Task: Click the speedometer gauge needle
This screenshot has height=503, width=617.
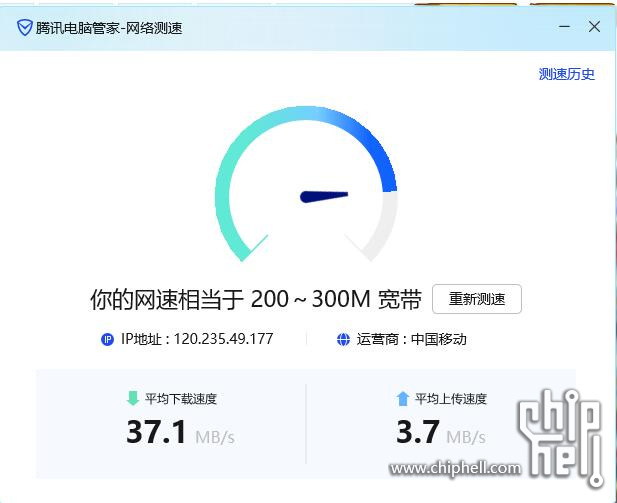Action: pyautogui.click(x=324, y=196)
